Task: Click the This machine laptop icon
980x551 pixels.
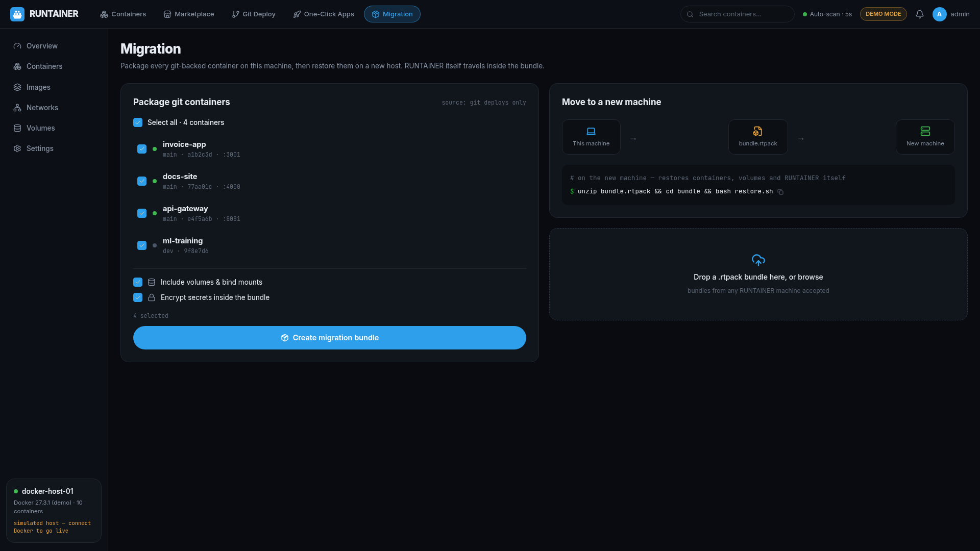Action: [591, 132]
